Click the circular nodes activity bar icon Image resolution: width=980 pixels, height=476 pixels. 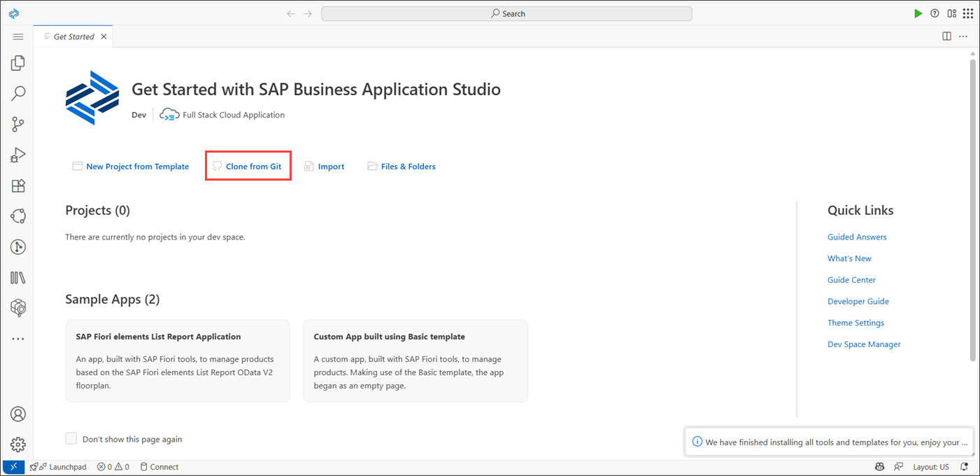click(x=18, y=216)
